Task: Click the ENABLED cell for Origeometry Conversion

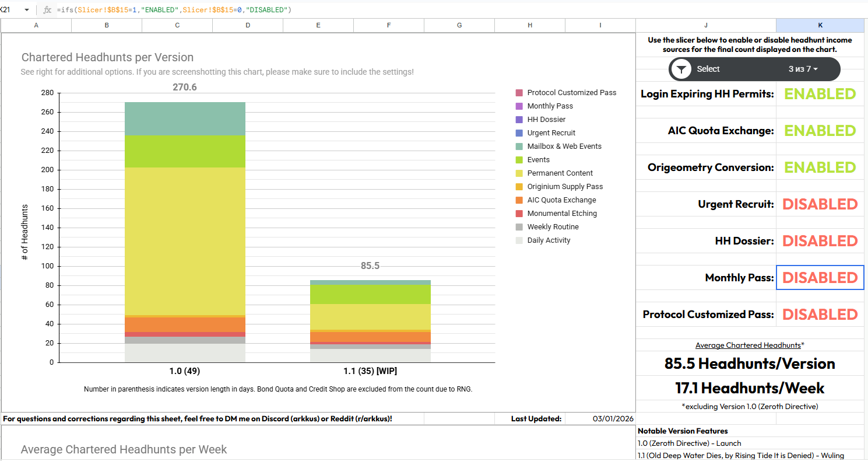Action: click(820, 167)
